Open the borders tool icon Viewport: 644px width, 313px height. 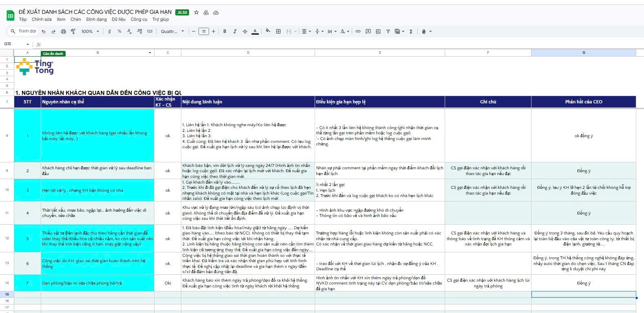[278, 31]
